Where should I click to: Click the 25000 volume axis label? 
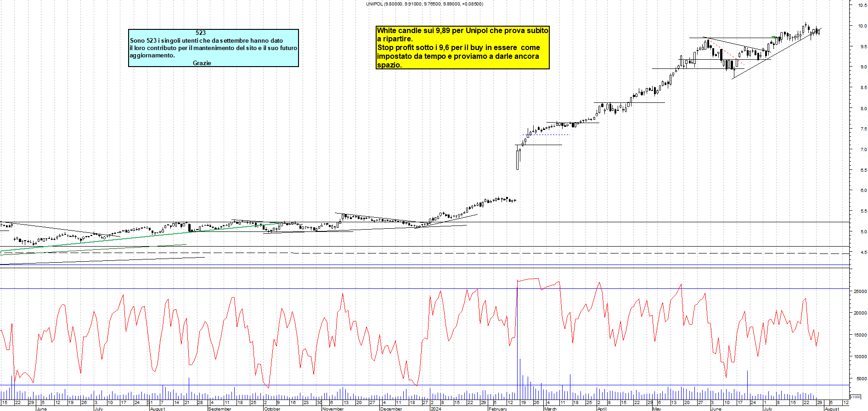point(860,291)
